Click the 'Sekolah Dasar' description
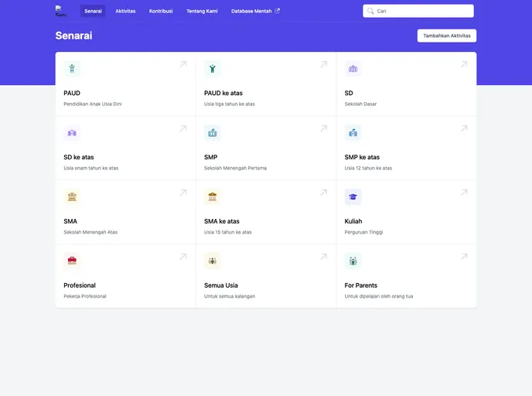This screenshot has width=532, height=396. coord(360,104)
